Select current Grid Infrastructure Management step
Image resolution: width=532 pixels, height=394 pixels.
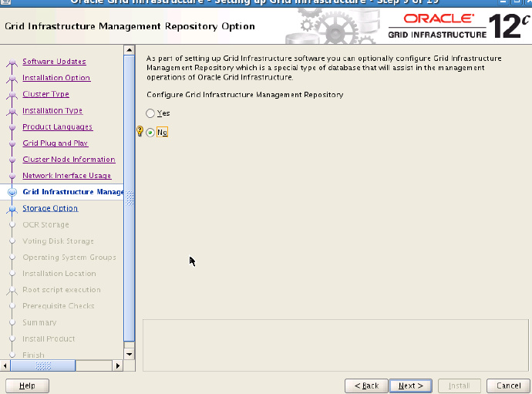tap(73, 192)
